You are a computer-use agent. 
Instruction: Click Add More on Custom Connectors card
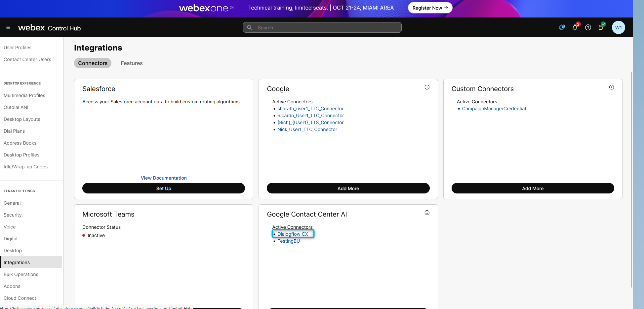click(533, 188)
